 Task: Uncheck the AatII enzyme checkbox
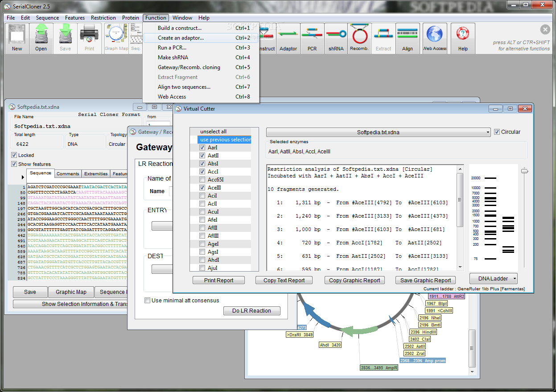202,156
